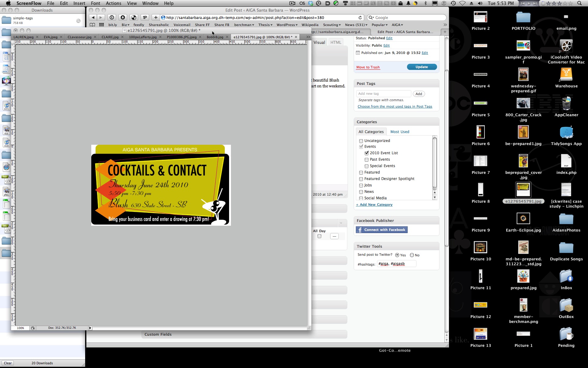588x368 pixels.
Task: Click the circled info toolbar button
Action: (112, 17)
